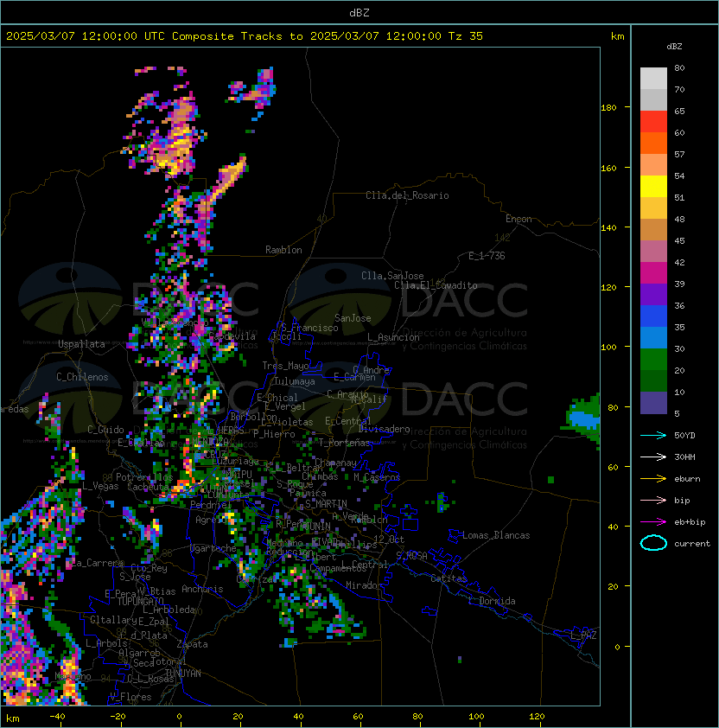Click the Uspallata town label
This screenshot has height=728, width=719.
pyautogui.click(x=81, y=344)
